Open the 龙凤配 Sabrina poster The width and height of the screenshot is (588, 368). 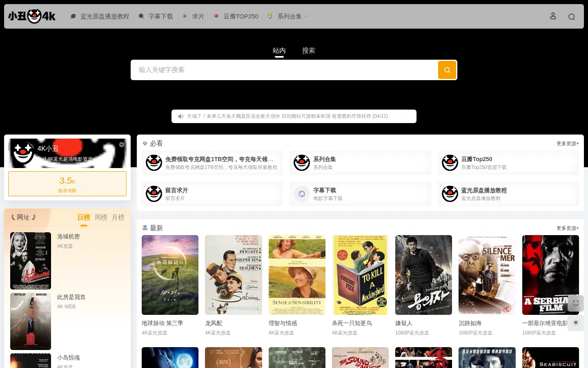click(234, 275)
